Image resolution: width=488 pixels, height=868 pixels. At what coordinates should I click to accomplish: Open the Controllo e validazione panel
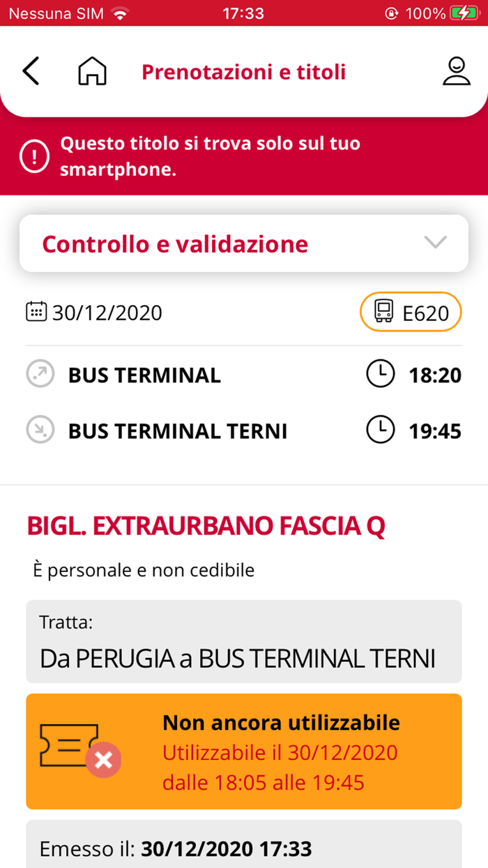[x=209, y=244]
